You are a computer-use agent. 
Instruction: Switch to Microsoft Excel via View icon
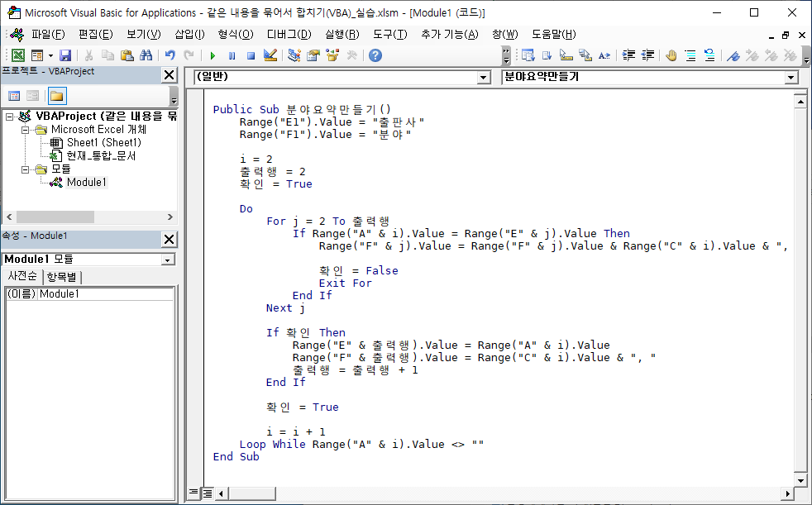19,55
